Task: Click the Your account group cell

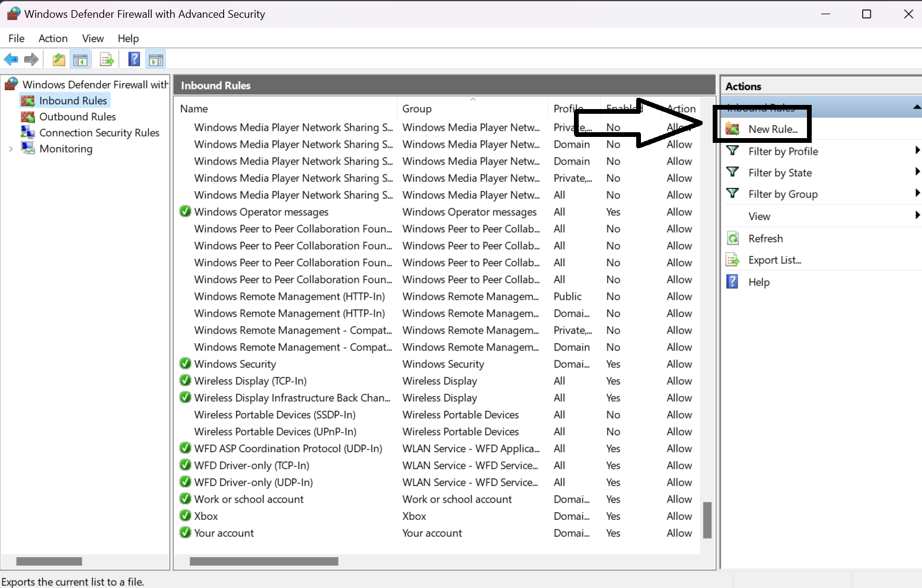Action: tap(432, 533)
